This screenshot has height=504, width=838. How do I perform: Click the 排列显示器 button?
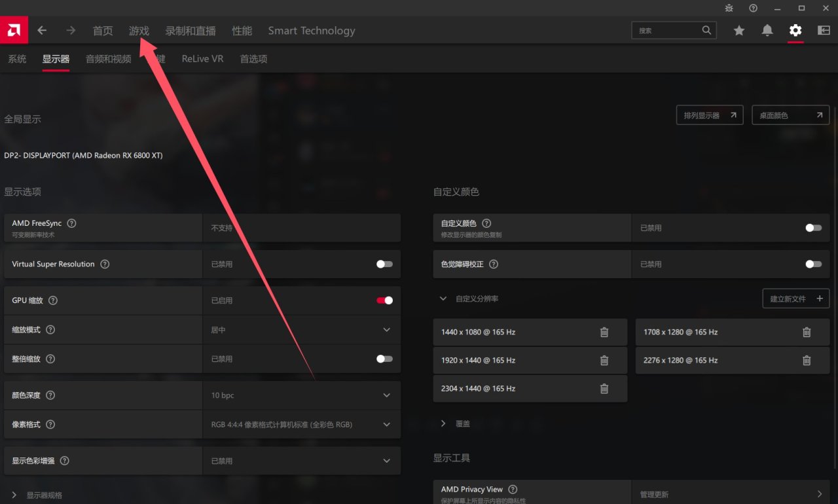tap(710, 115)
